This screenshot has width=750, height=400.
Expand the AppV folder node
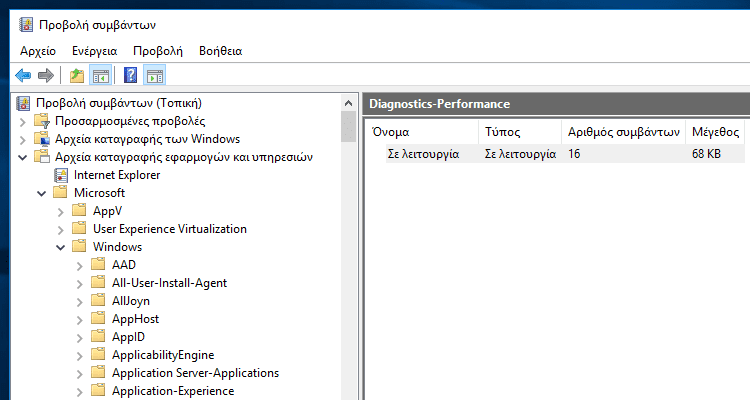coord(60,211)
